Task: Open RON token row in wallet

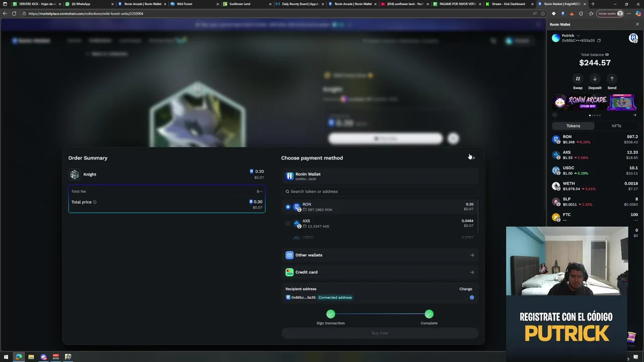Action: [595, 139]
